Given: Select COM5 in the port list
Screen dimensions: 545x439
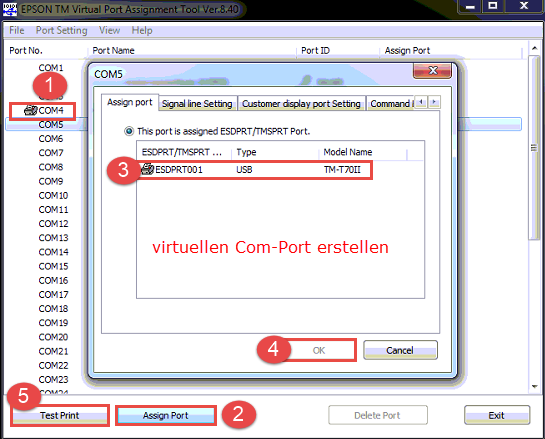Looking at the screenshot, I should click(51, 124).
